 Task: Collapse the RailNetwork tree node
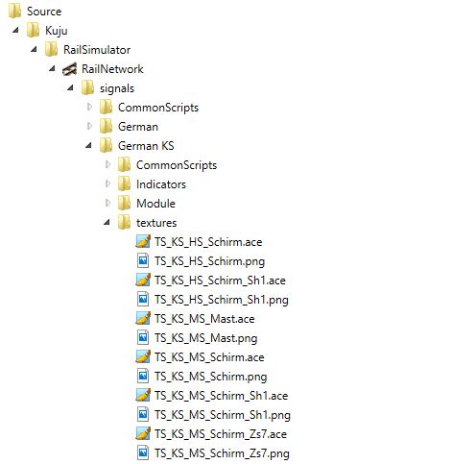point(52,68)
